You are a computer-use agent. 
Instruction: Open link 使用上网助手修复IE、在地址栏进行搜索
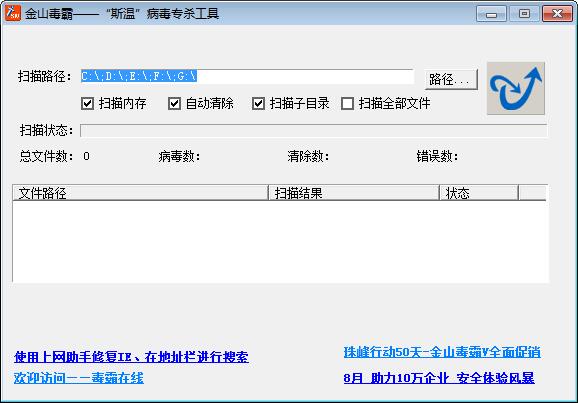pos(131,357)
